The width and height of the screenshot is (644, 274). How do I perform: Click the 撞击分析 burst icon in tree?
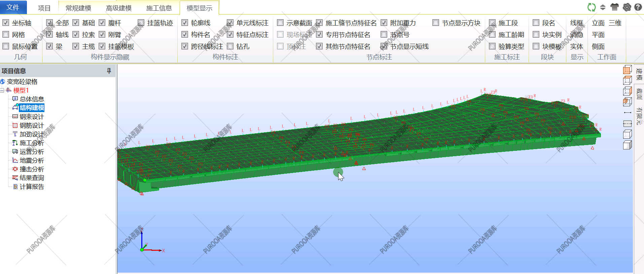coord(15,169)
